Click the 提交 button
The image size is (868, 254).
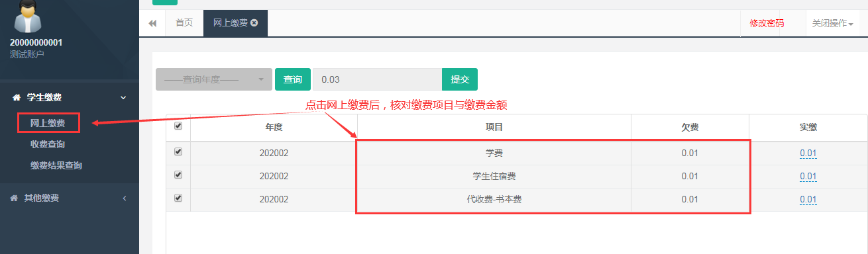(x=460, y=79)
